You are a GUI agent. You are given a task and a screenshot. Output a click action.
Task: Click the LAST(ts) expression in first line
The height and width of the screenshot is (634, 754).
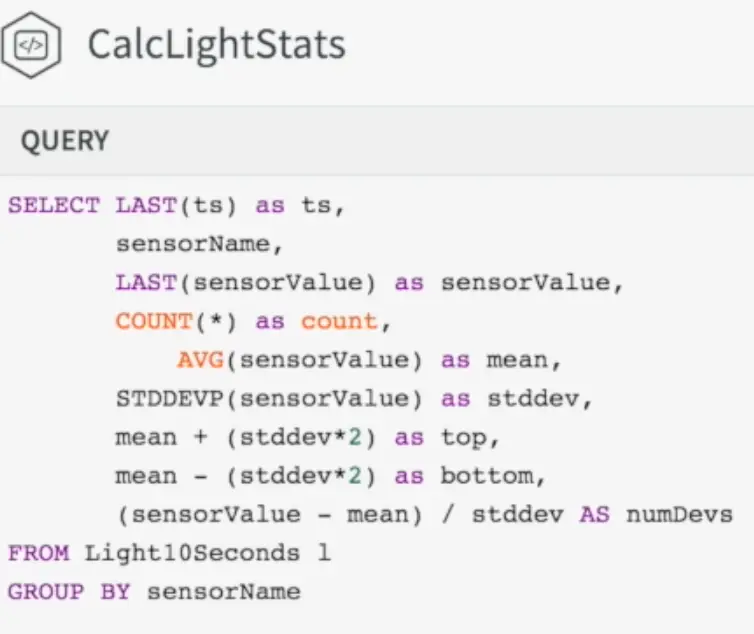point(176,205)
